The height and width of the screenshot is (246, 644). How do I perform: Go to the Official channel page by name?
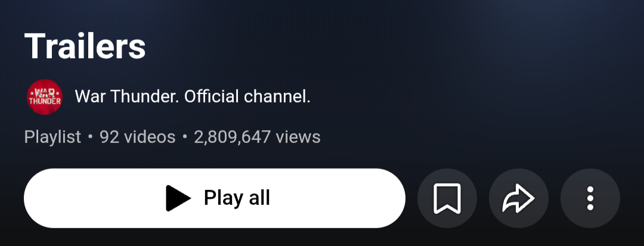click(x=192, y=96)
